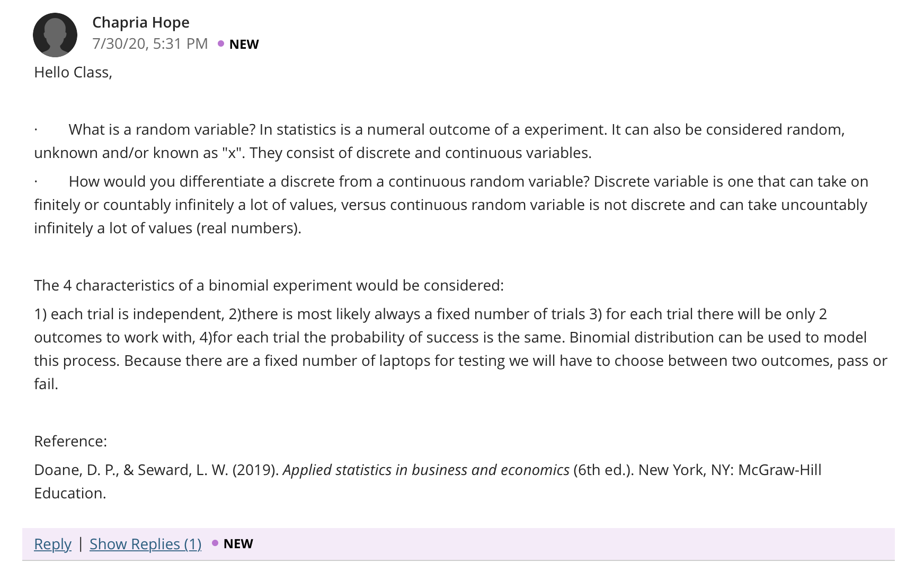Click italic title 'Applied statistics in business'
Image resolution: width=924 pixels, height=562 pixels.
click(x=426, y=470)
